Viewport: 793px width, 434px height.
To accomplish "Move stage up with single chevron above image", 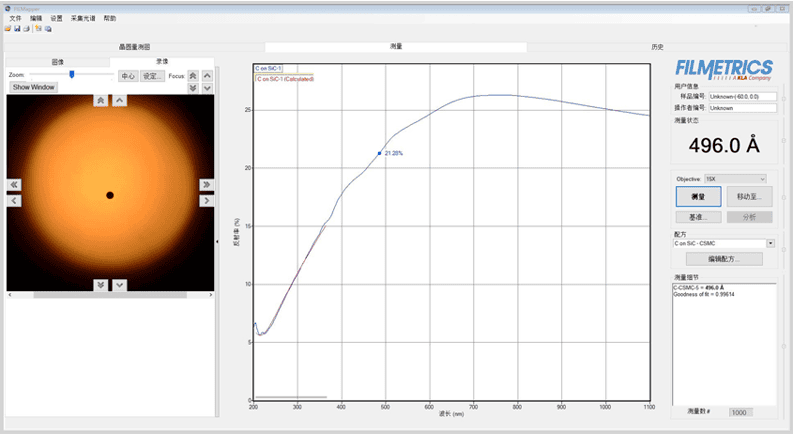I will click(119, 100).
